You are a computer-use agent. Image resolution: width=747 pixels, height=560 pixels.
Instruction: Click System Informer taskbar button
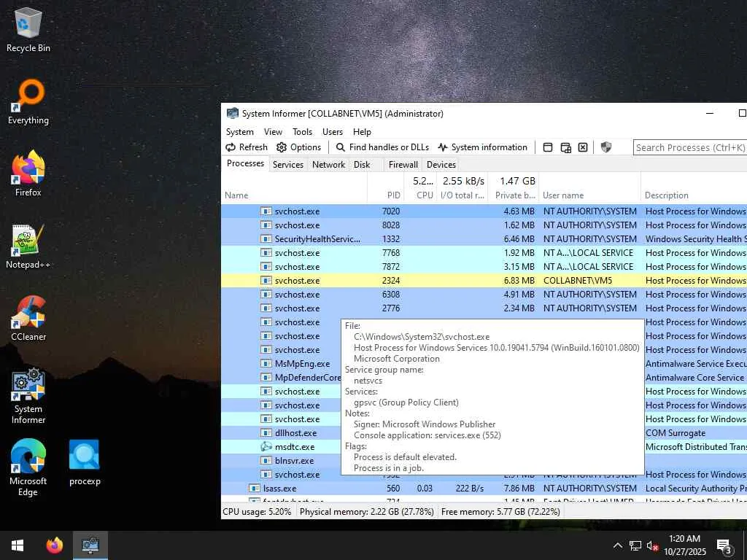[x=90, y=545]
